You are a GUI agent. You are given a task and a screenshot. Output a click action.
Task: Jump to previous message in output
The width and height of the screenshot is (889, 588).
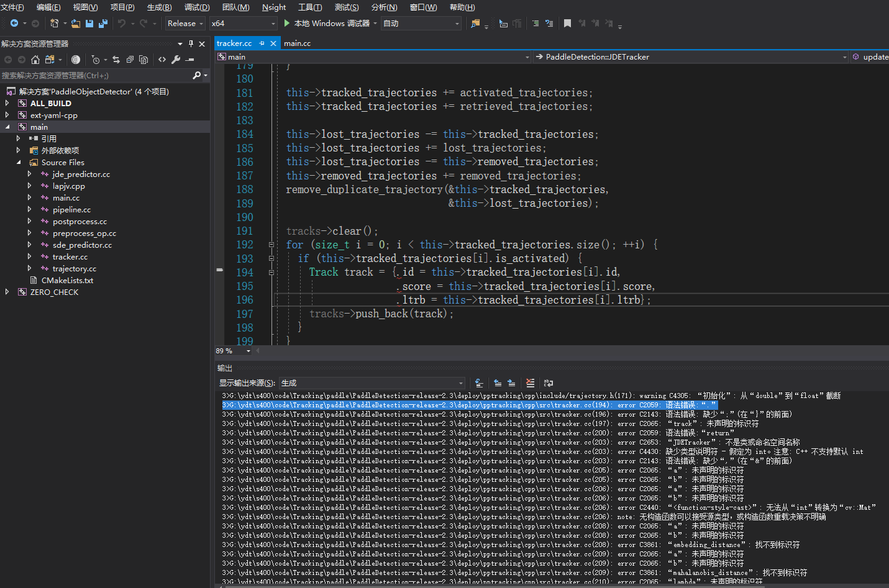click(498, 382)
